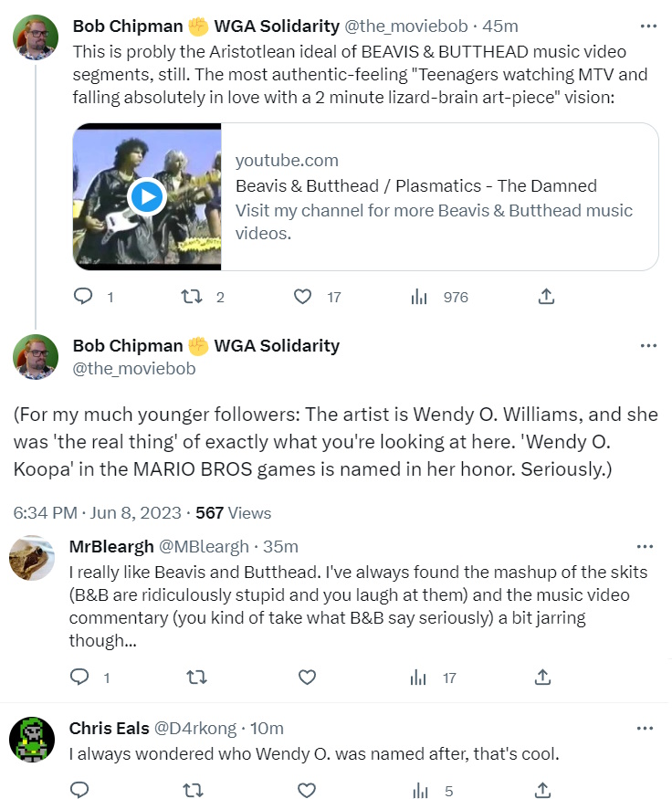672x799 pixels.
Task: Open @the_moviebob profile handle link
Action: pos(133,369)
